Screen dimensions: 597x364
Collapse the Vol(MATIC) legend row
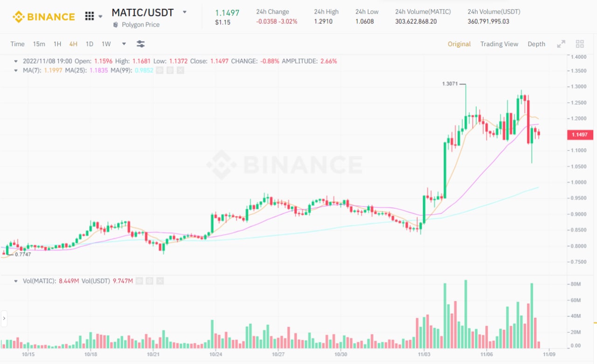[16, 281]
